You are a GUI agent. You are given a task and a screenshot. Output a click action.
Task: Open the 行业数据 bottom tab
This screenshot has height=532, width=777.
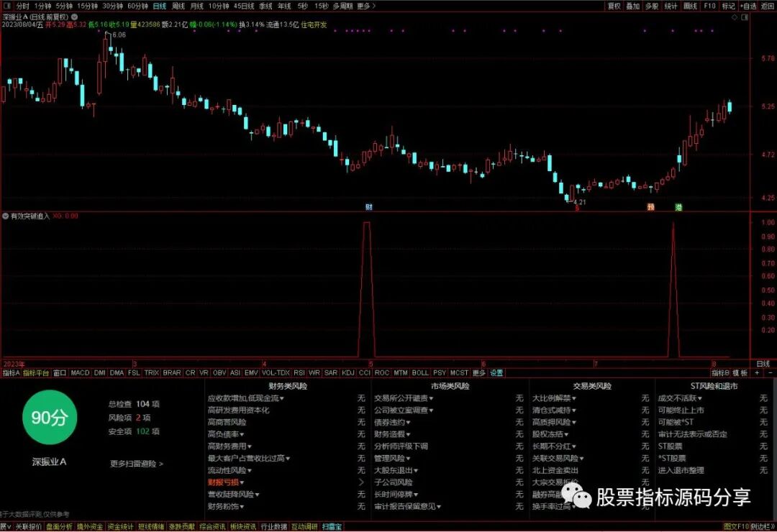[x=273, y=527]
